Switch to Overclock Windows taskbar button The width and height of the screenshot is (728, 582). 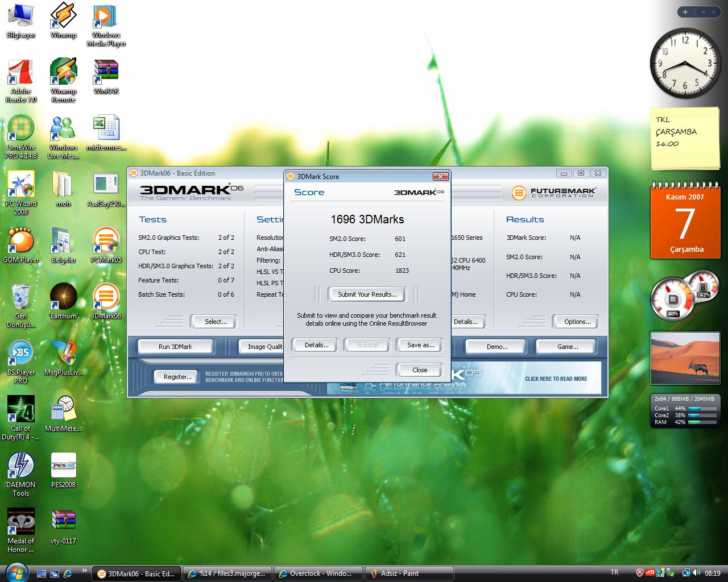[318, 573]
